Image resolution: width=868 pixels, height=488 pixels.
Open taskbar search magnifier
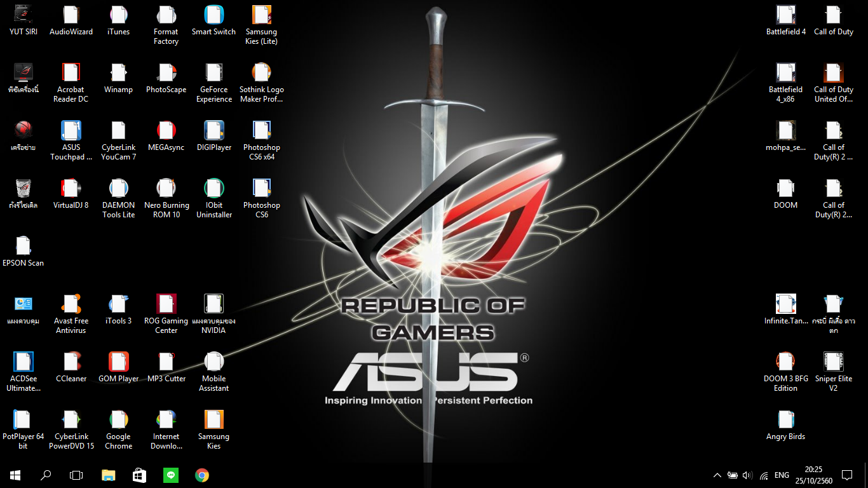pyautogui.click(x=46, y=475)
